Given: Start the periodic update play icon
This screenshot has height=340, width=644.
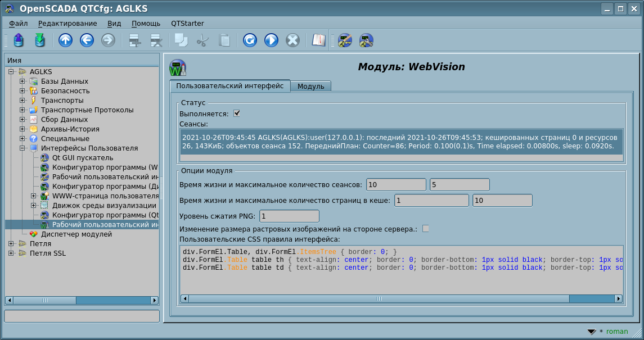Looking at the screenshot, I should [x=271, y=40].
